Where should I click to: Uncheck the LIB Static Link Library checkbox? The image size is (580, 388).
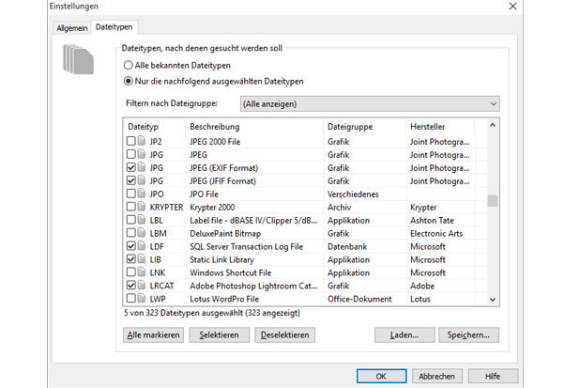tap(131, 259)
